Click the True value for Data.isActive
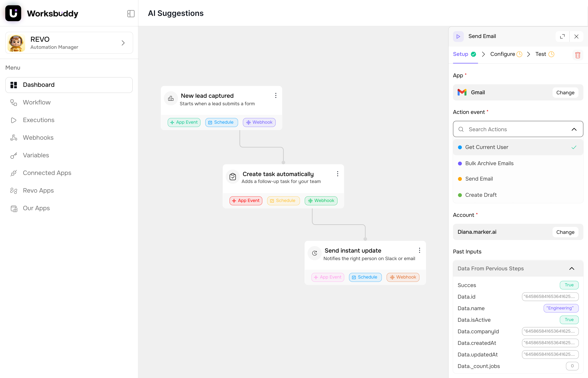 [569, 320]
